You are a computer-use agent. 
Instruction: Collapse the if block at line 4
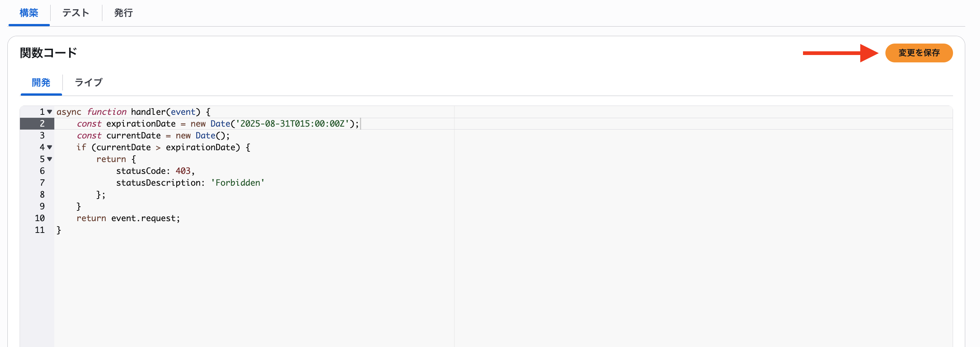(x=50, y=147)
